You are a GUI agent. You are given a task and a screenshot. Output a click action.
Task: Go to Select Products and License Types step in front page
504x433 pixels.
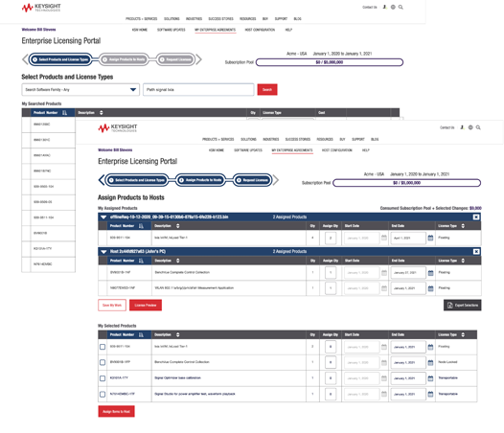tap(137, 180)
